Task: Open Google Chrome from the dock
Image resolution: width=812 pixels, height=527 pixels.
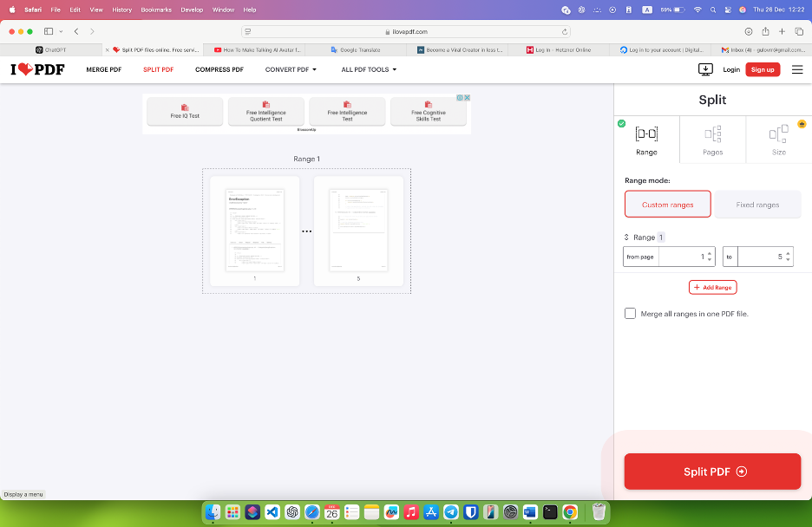Action: [x=570, y=512]
